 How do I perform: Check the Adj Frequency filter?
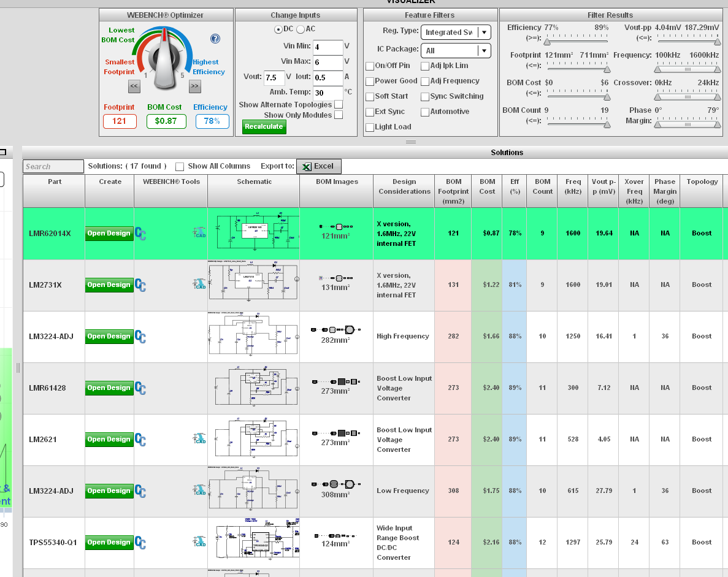425,81
